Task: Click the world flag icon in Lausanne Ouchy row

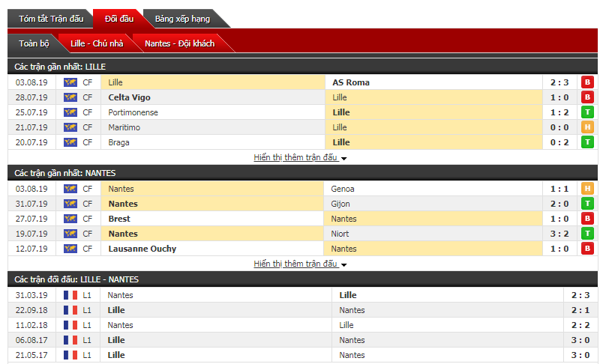Action: coord(70,249)
